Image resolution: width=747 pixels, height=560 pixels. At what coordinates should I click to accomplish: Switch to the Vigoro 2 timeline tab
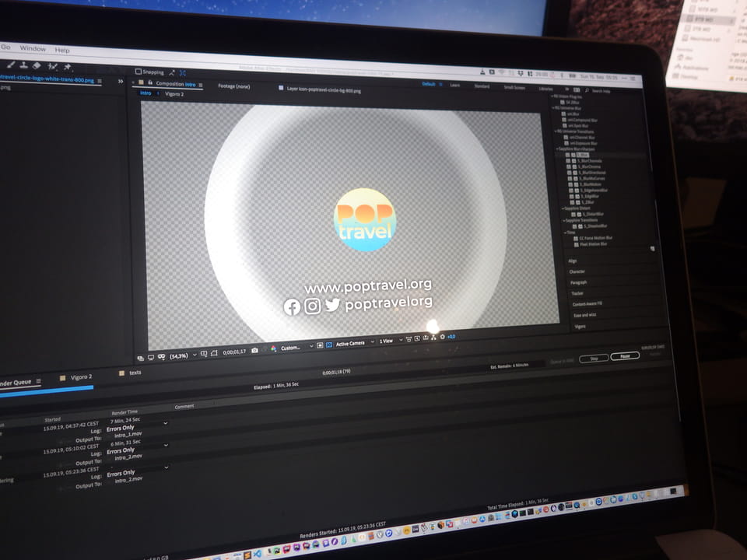click(x=80, y=376)
